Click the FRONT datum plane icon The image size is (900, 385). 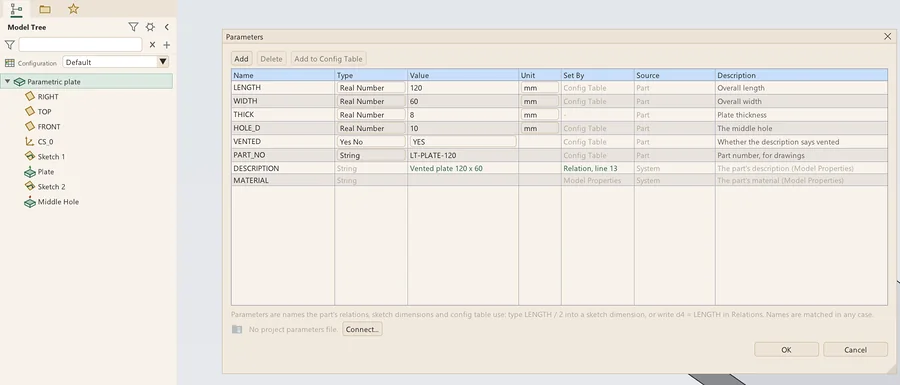[30, 126]
